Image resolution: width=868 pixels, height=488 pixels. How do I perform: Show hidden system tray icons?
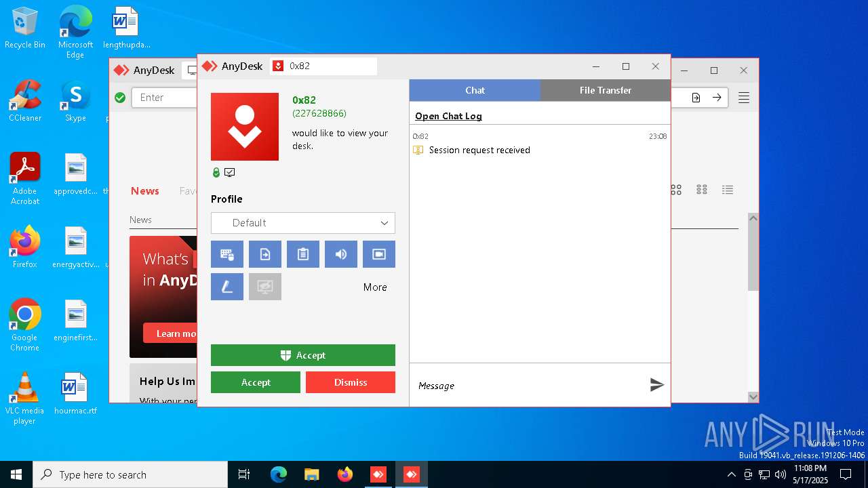(731, 474)
